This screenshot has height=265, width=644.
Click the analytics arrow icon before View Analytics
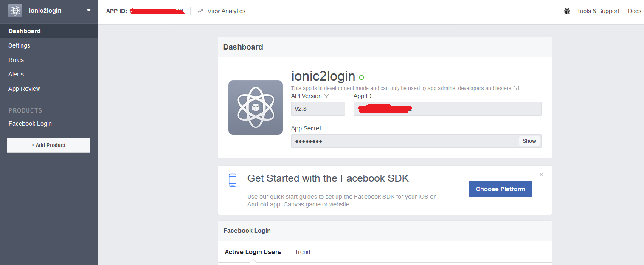(200, 11)
